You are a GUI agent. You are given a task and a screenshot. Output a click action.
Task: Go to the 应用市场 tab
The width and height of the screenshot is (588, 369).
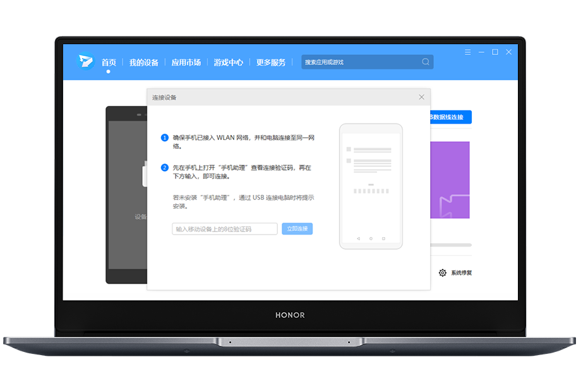tap(186, 62)
